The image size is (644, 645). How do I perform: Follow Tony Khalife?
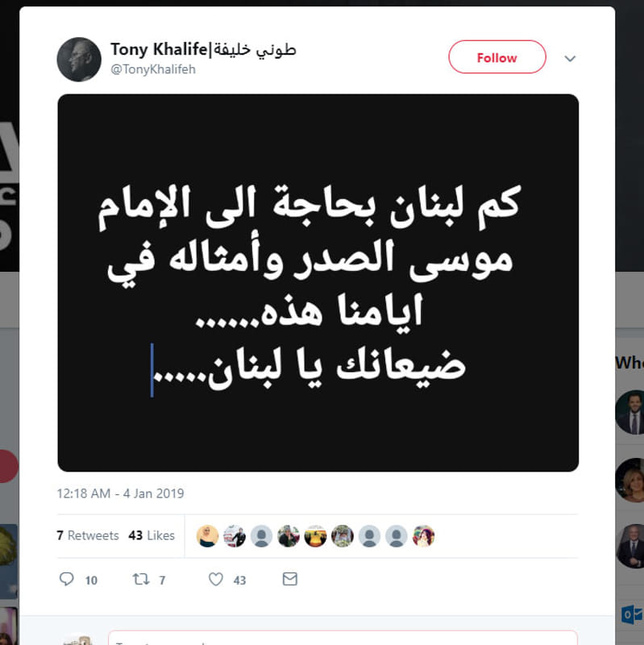point(497,57)
